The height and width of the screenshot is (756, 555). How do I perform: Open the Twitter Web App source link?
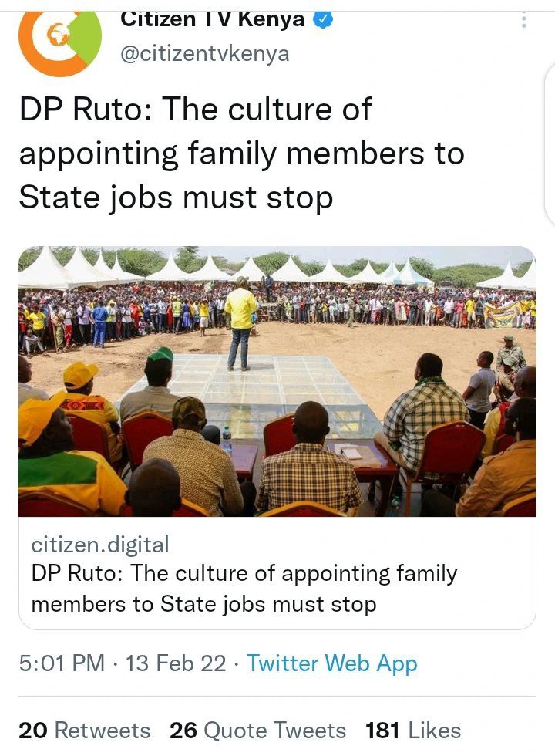pyautogui.click(x=332, y=663)
